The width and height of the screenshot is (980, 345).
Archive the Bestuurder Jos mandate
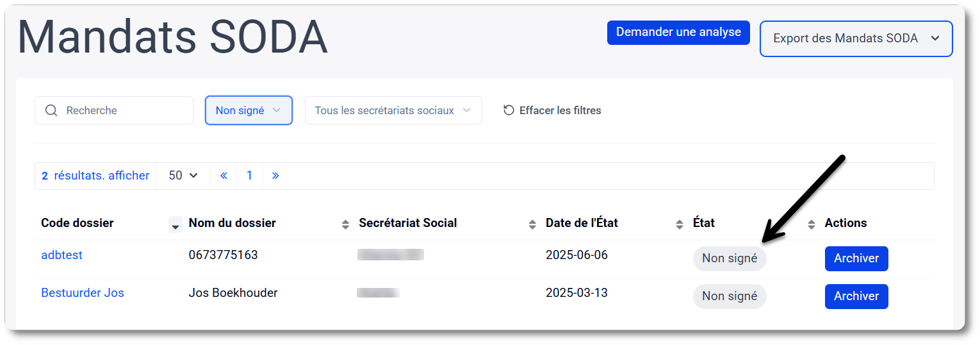pos(856,296)
